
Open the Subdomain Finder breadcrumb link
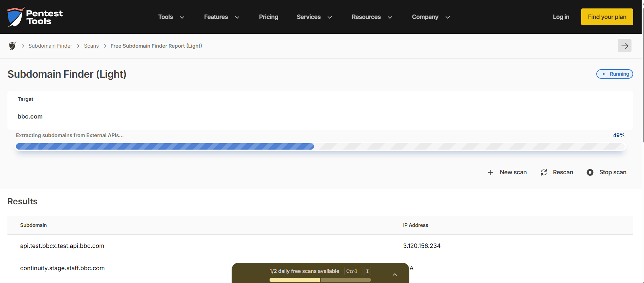(x=50, y=46)
